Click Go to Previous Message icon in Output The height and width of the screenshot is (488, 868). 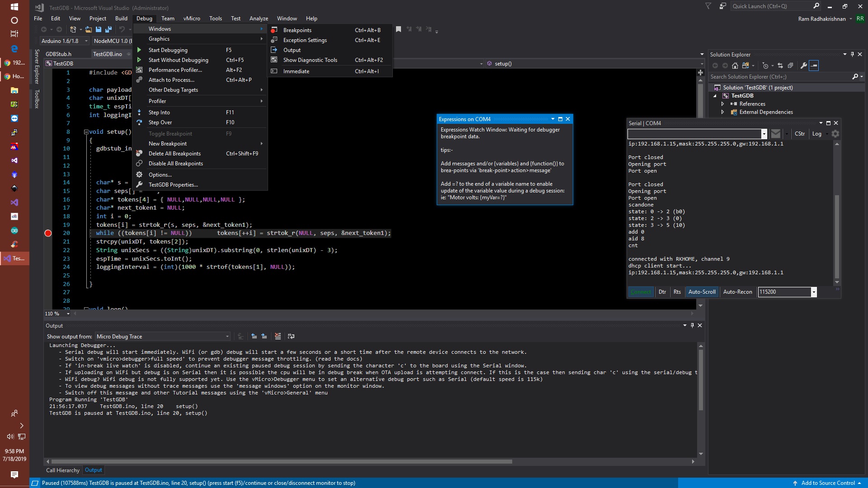[x=254, y=336]
